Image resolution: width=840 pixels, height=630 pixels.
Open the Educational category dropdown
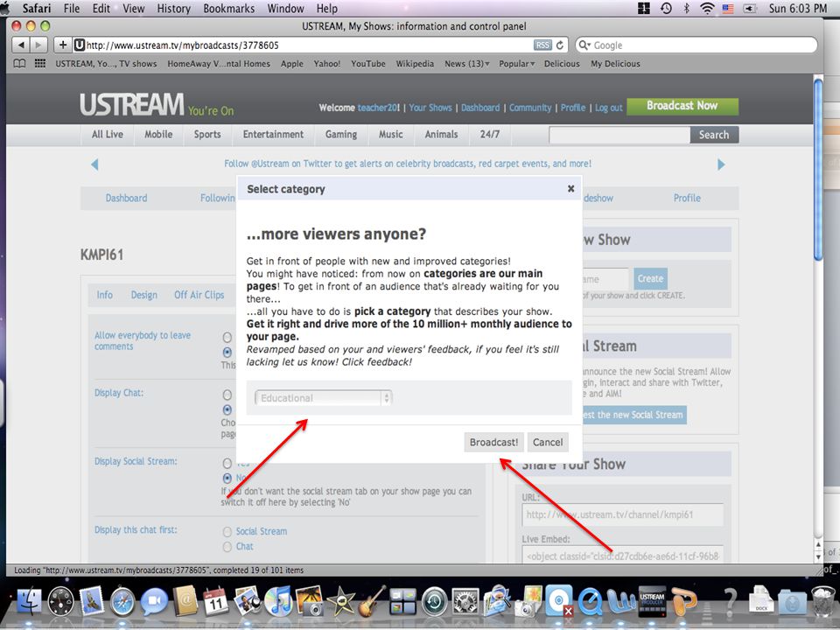(324, 397)
